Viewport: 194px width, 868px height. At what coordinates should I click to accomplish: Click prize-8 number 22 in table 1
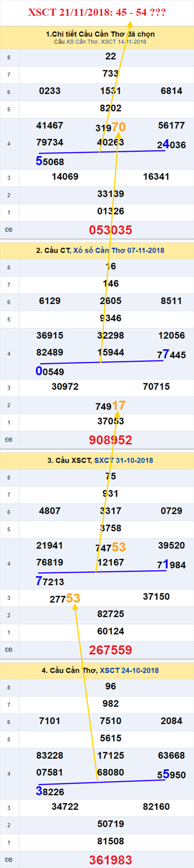(x=111, y=57)
